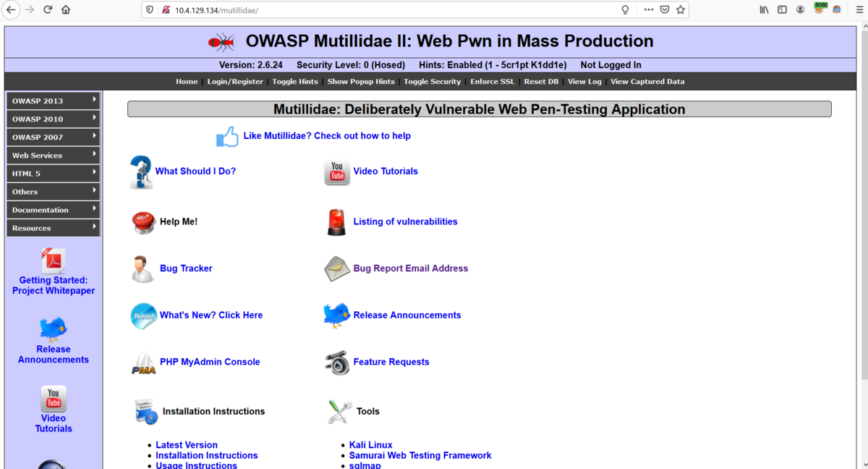Expand the Web Services menu

click(x=53, y=155)
